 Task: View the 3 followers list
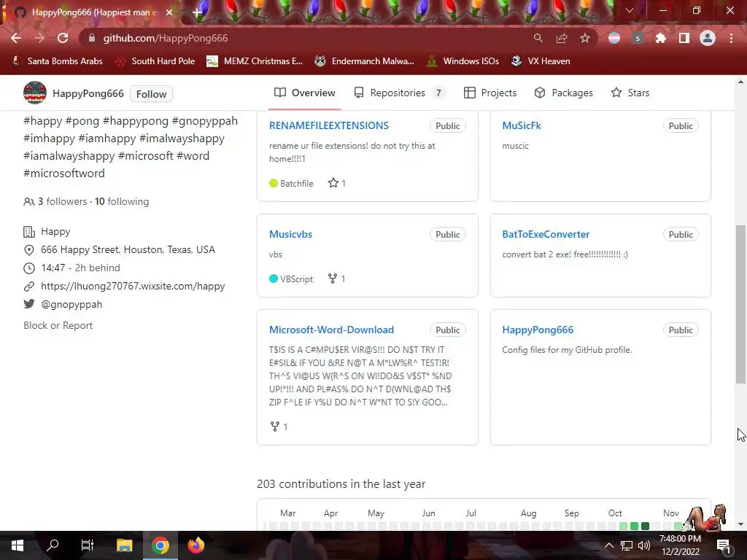pos(62,201)
